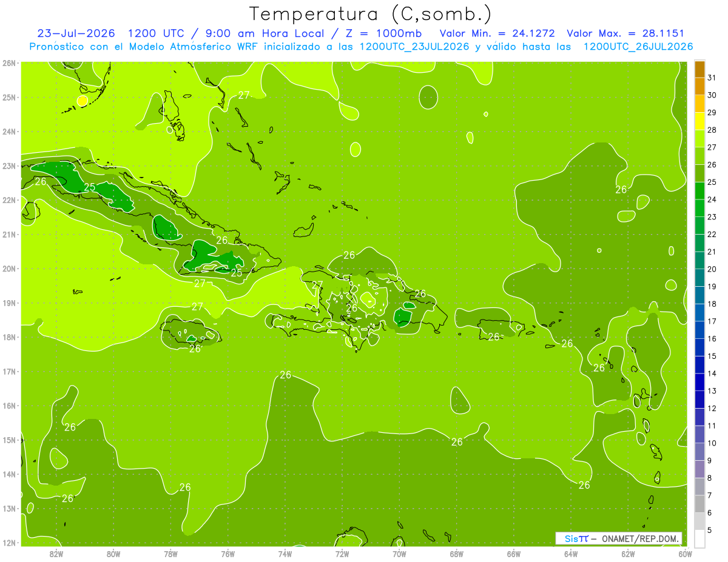Select the "23-Jul-2026" date text
Viewport: 728px width, 562px height.
[76, 33]
